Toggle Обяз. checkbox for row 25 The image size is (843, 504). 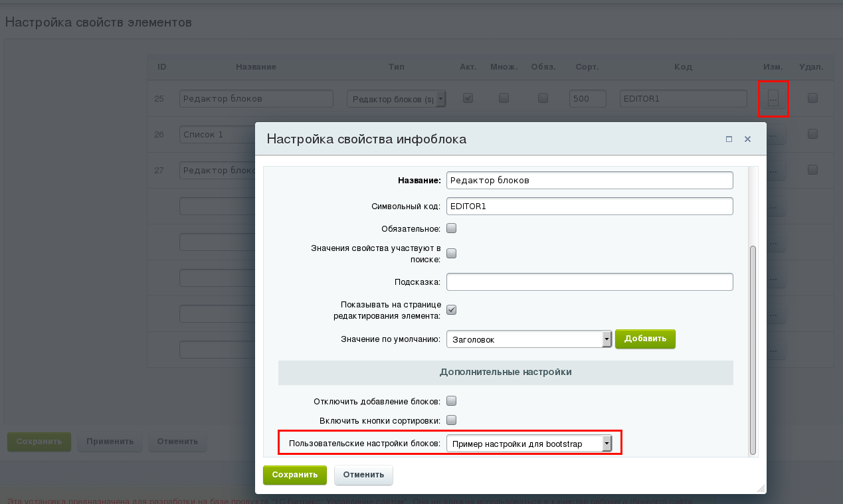543,98
